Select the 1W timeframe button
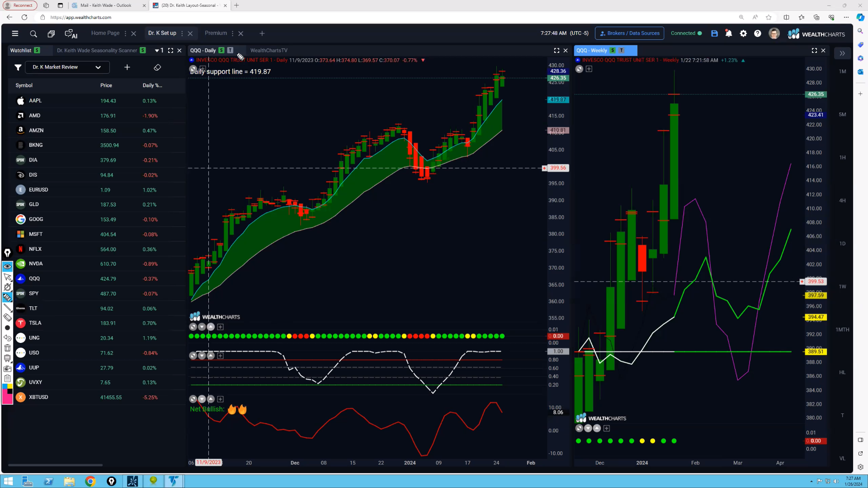The width and height of the screenshot is (868, 488). click(x=842, y=287)
